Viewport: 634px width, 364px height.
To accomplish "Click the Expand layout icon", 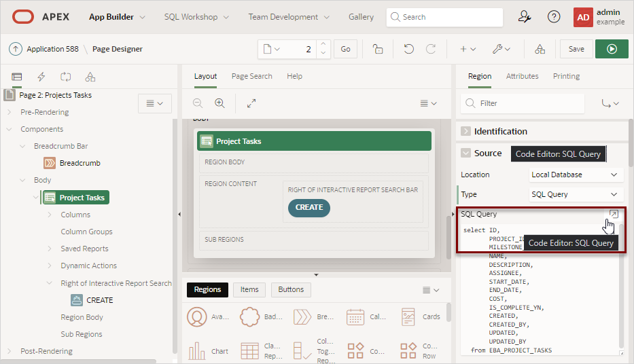I will tap(251, 103).
